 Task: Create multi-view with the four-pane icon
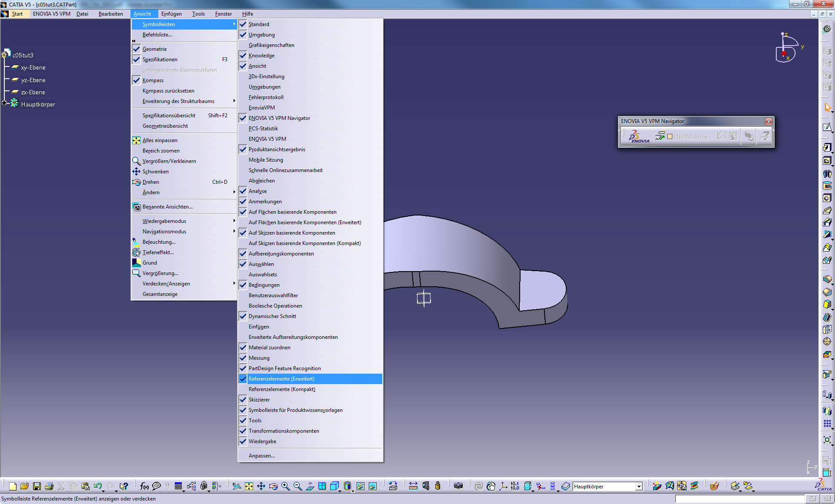(x=322, y=486)
